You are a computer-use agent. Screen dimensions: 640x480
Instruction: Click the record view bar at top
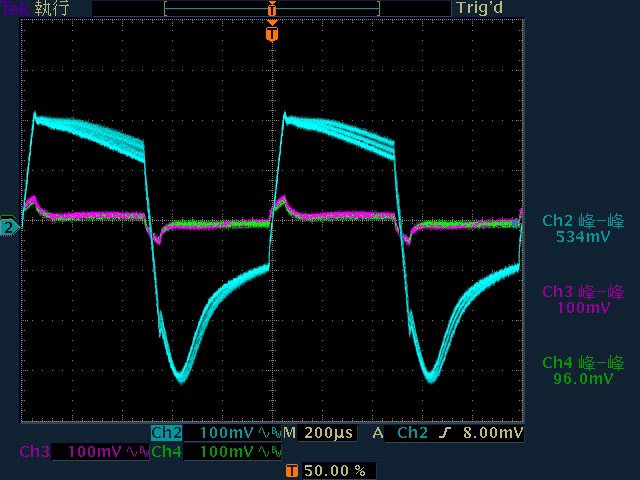(272, 8)
